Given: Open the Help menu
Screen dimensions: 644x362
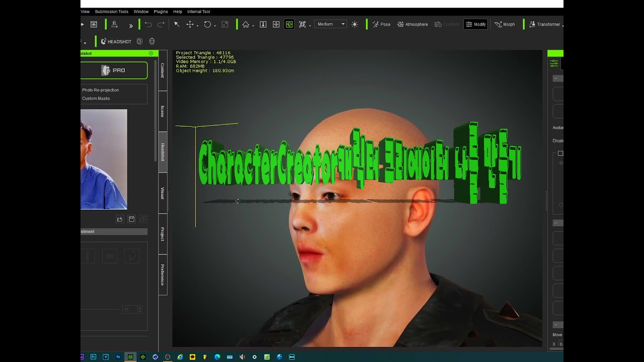Looking at the screenshot, I should point(178,12).
